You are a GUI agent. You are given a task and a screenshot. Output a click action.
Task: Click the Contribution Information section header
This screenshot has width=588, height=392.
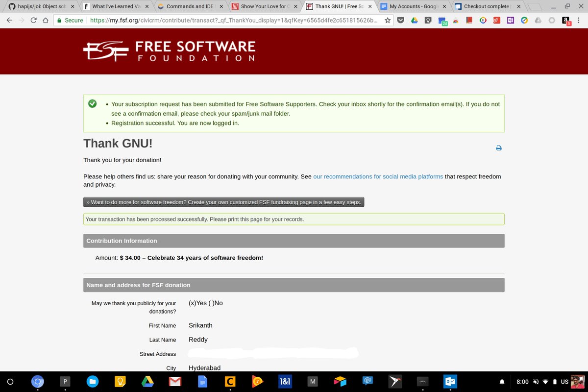point(294,241)
